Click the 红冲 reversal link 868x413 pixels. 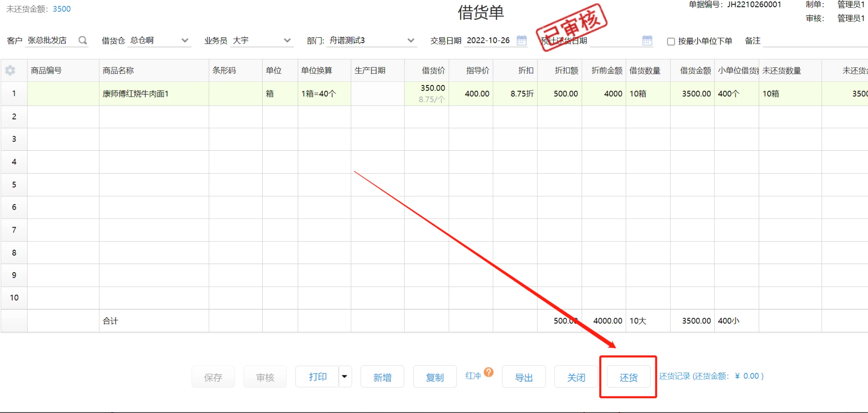tap(473, 376)
